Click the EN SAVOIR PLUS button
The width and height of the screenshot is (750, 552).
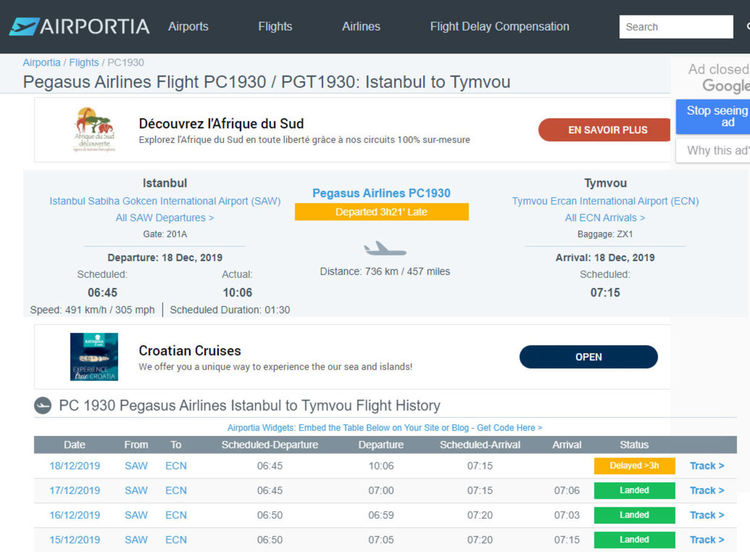607,130
